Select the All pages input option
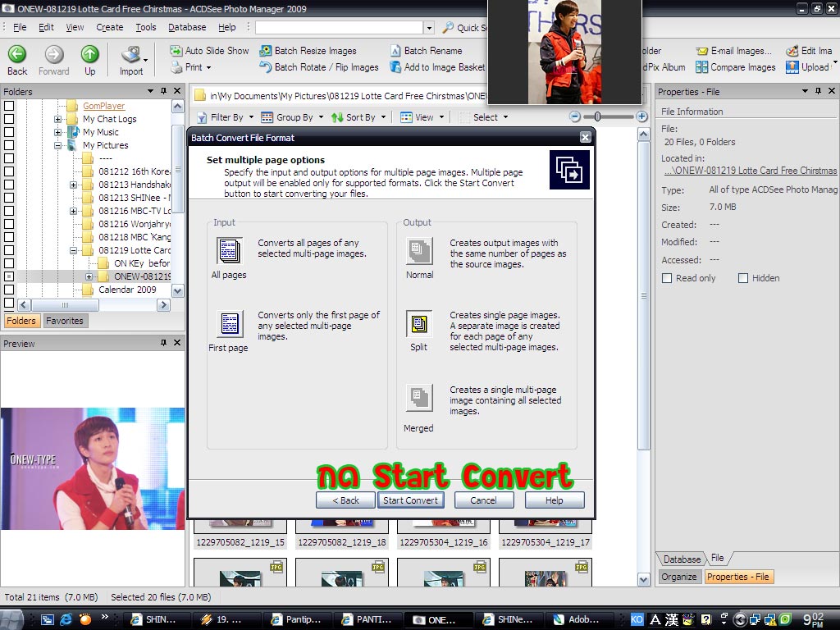The height and width of the screenshot is (630, 840). point(229,251)
